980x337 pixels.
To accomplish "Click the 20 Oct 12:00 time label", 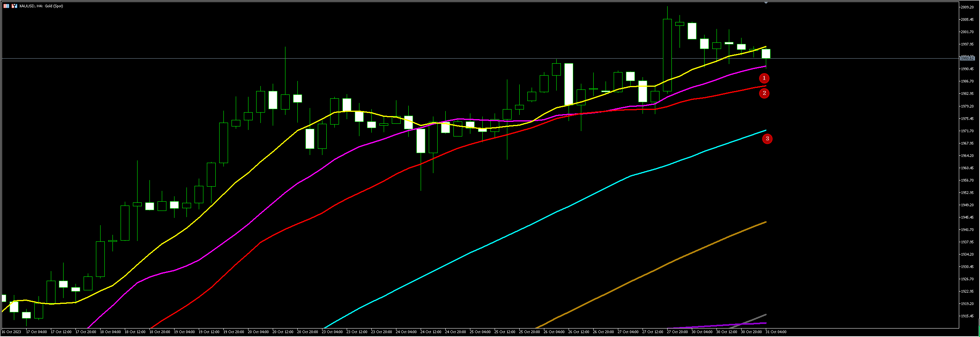I will (x=283, y=332).
